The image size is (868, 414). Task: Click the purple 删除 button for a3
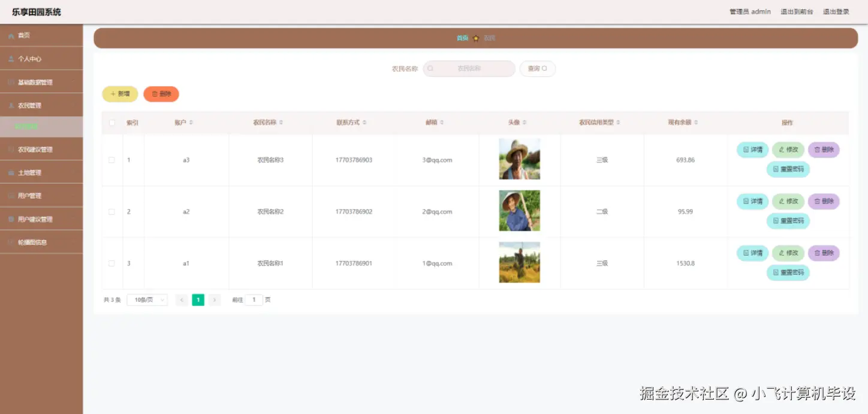coord(824,149)
